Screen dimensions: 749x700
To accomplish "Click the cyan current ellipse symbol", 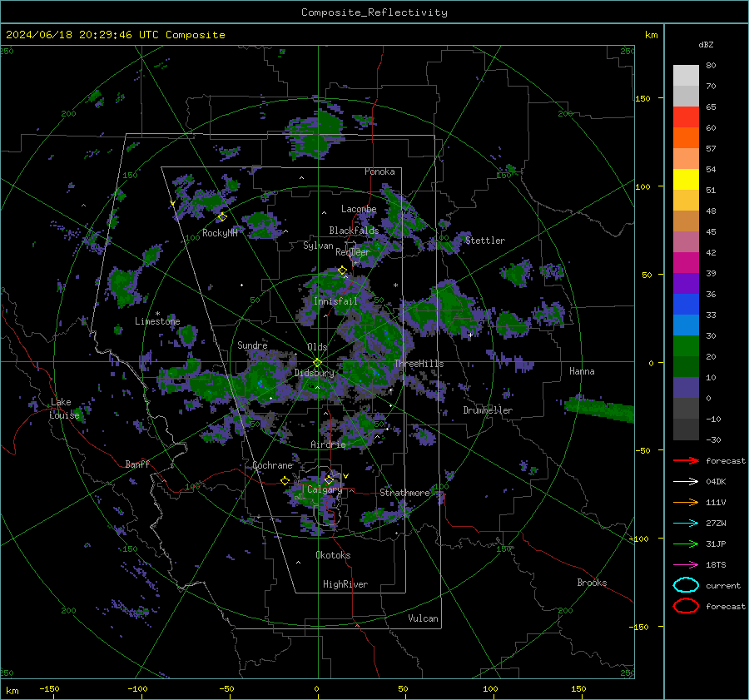I will 686,585.
